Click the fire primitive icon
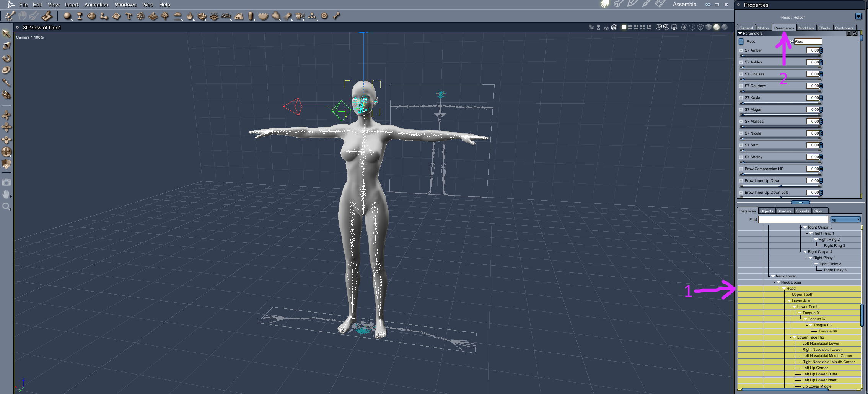Screen dimensions: 868x394 tap(190, 16)
